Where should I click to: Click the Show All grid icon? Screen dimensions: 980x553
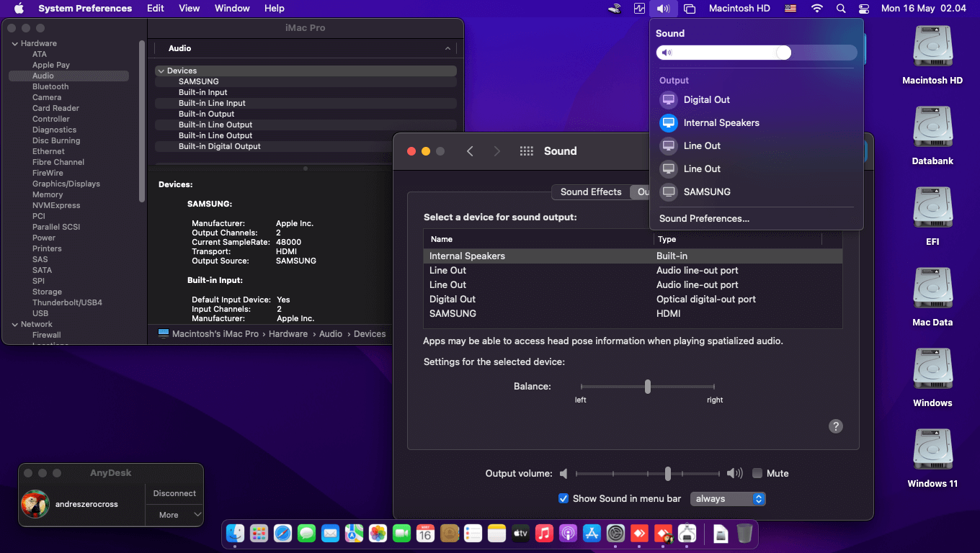pyautogui.click(x=526, y=151)
